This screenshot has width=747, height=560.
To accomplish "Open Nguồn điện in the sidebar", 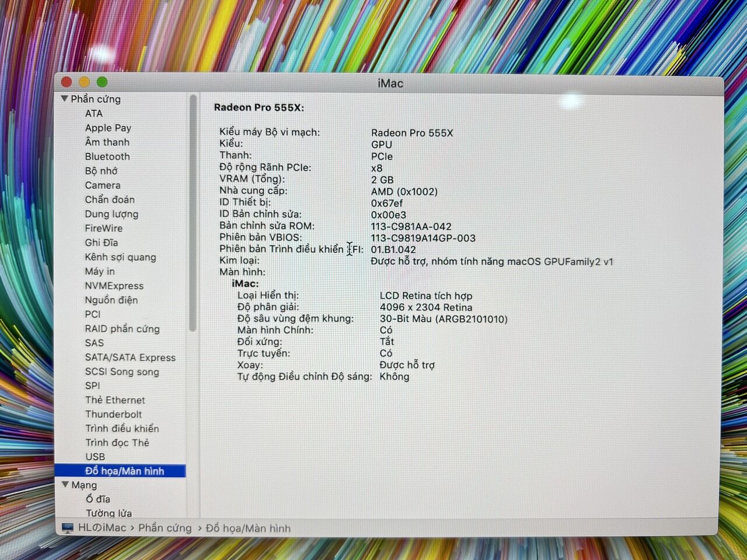I will pyautogui.click(x=111, y=300).
